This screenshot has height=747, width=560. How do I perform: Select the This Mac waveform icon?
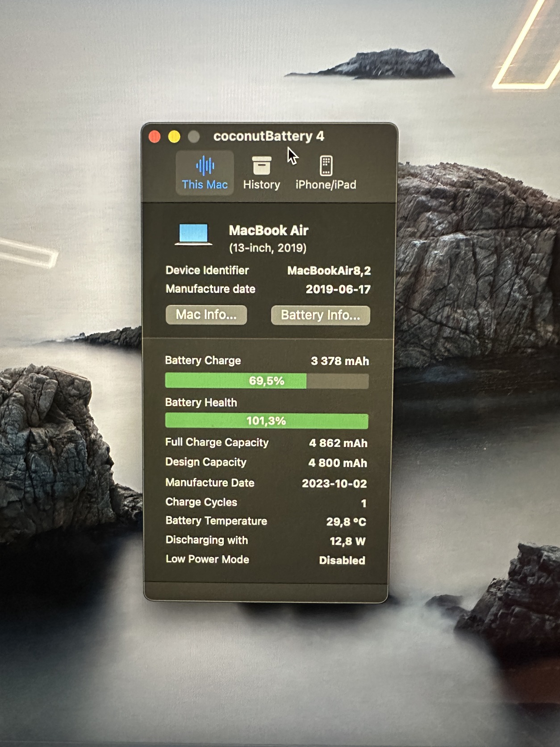(x=205, y=166)
